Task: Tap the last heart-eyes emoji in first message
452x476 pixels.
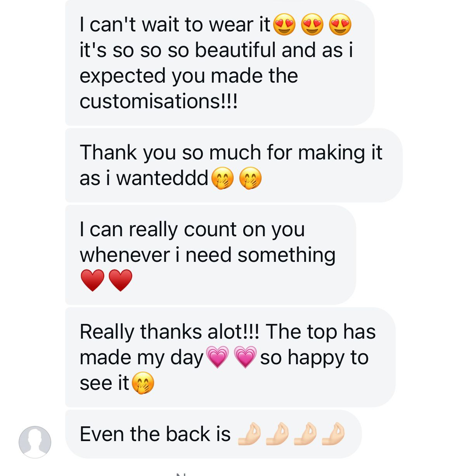Action: point(340,24)
